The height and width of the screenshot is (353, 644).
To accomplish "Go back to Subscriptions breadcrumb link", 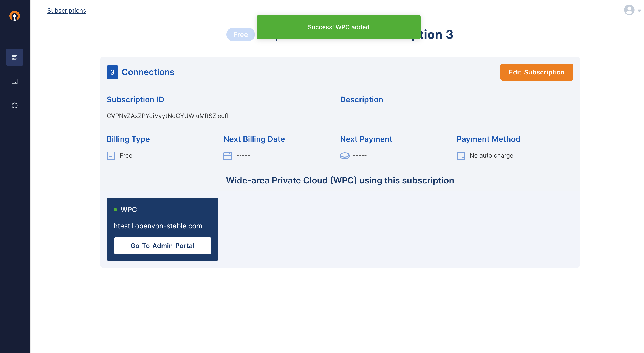I will [67, 11].
